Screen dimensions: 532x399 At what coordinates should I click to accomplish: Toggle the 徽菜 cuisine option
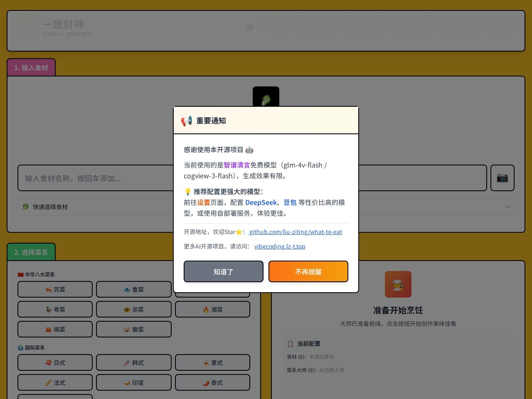pyautogui.click(x=134, y=329)
